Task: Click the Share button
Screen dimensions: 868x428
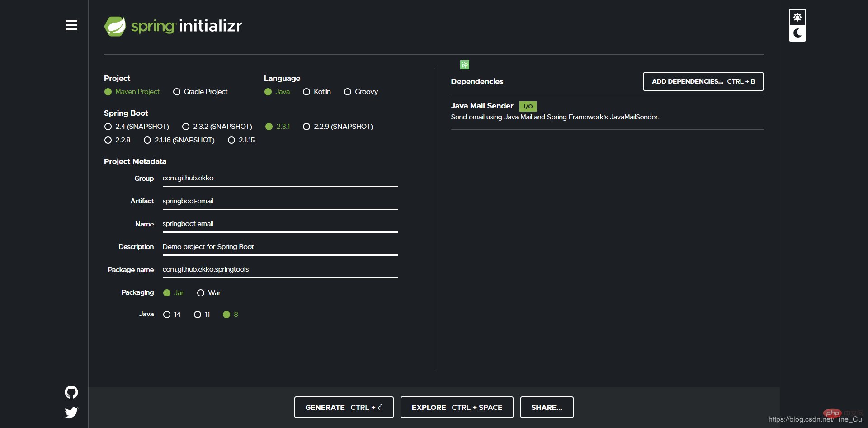Action: tap(547, 407)
